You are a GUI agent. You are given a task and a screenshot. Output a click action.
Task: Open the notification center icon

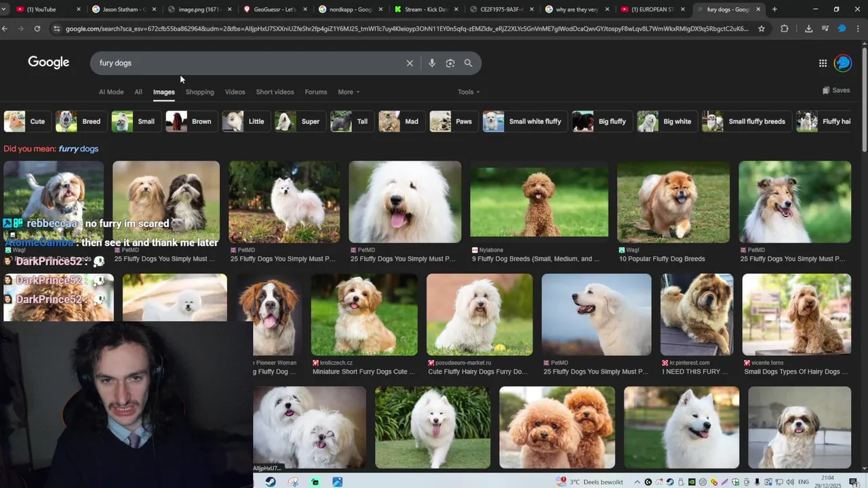(853, 482)
